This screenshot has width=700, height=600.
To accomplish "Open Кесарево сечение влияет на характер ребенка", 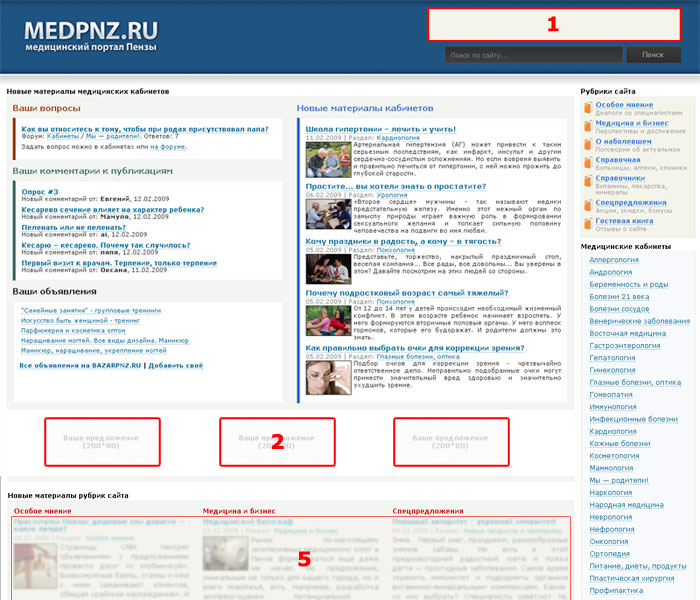I will [x=112, y=210].
